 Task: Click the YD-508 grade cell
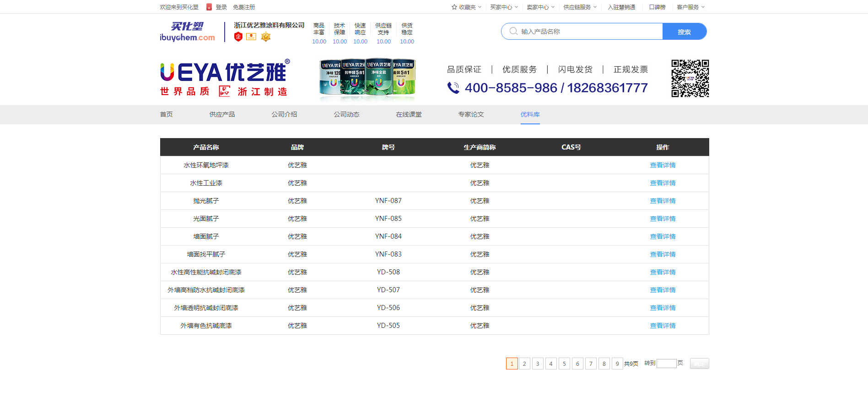click(388, 272)
